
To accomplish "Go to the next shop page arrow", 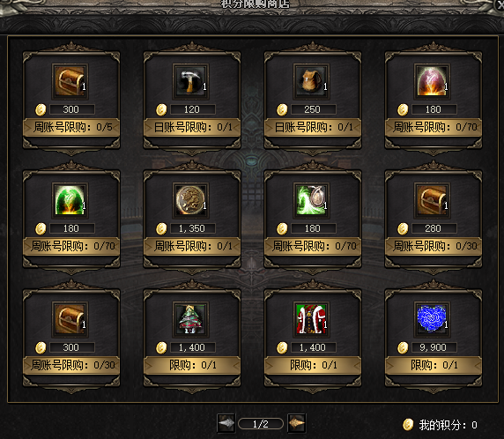I will pos(296,423).
